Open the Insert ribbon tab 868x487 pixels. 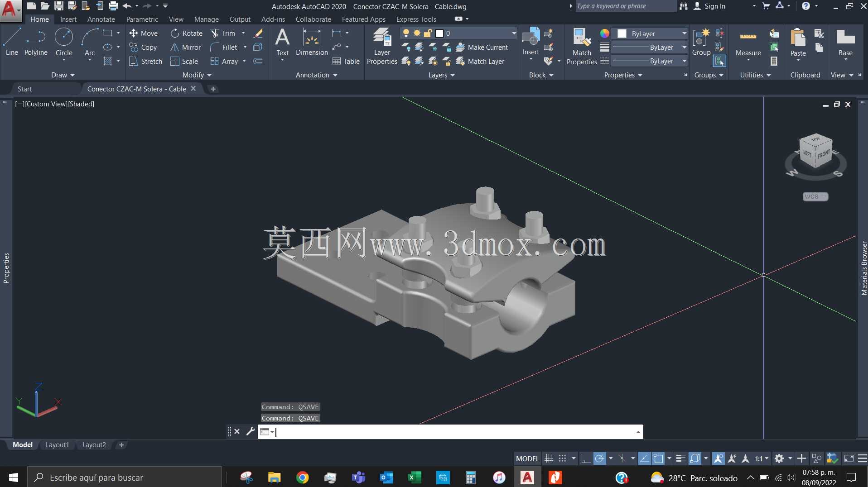(68, 19)
